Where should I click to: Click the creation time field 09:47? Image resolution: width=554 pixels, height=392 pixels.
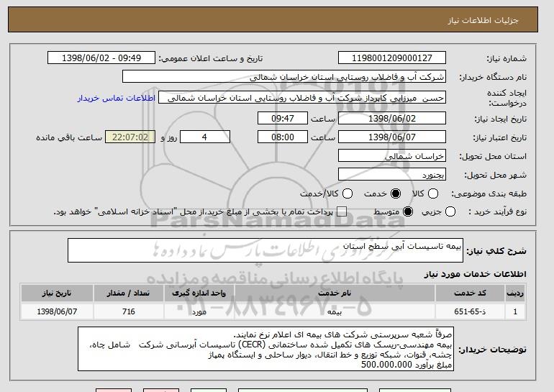click(x=283, y=118)
